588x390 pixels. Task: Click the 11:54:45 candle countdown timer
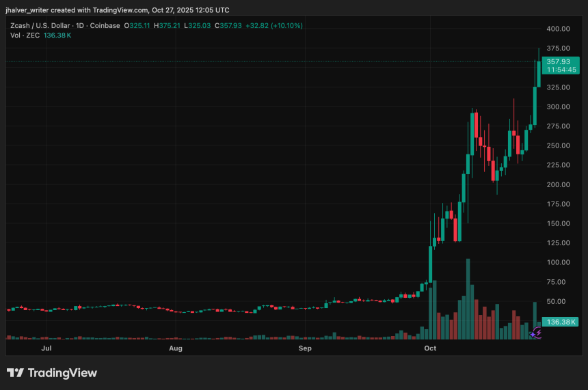tap(558, 70)
